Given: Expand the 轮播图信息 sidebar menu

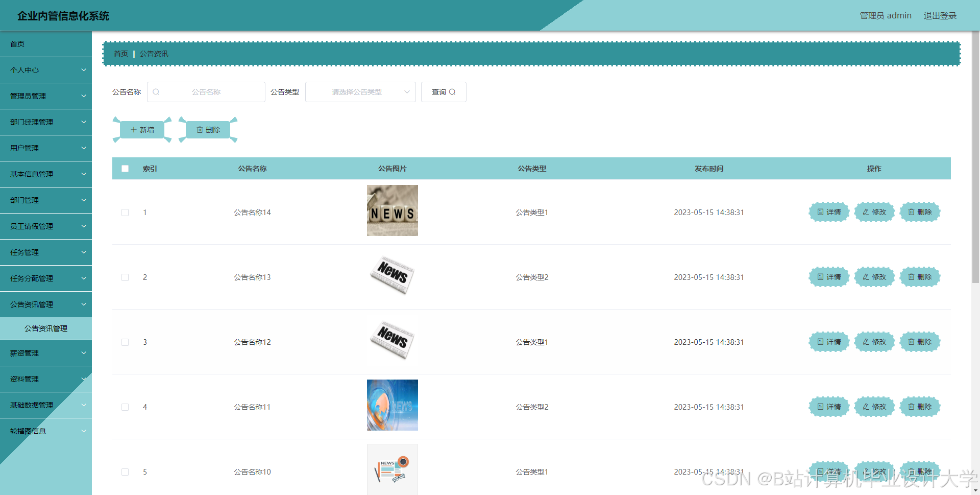Looking at the screenshot, I should point(46,431).
